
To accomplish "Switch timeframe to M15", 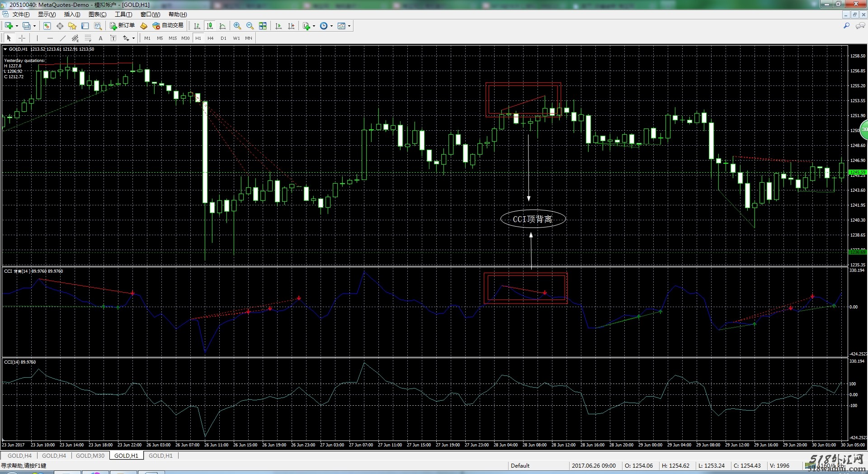I will point(172,38).
